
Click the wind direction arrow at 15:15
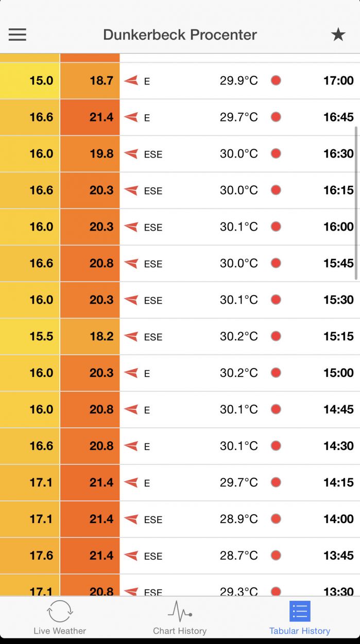tap(131, 337)
